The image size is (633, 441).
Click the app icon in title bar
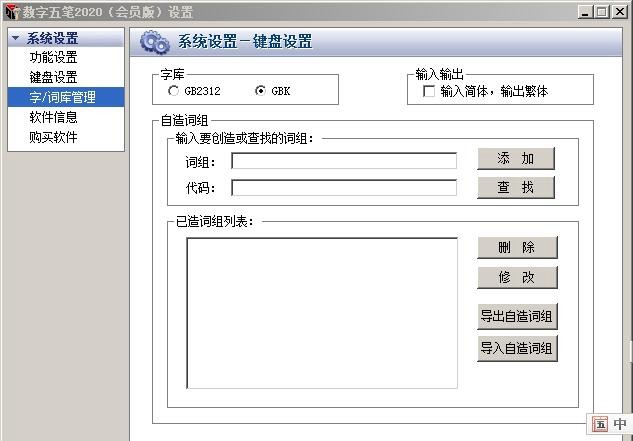tap(12, 12)
